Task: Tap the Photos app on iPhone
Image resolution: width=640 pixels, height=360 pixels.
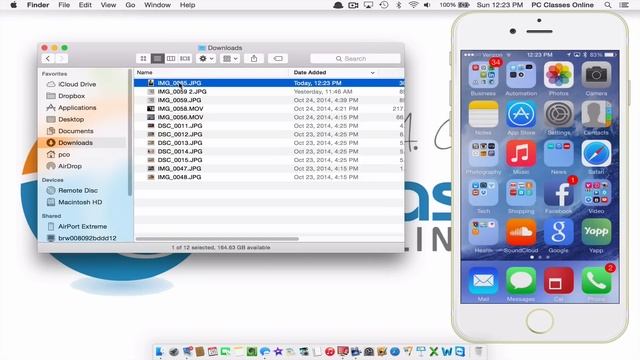Action: pos(558,75)
